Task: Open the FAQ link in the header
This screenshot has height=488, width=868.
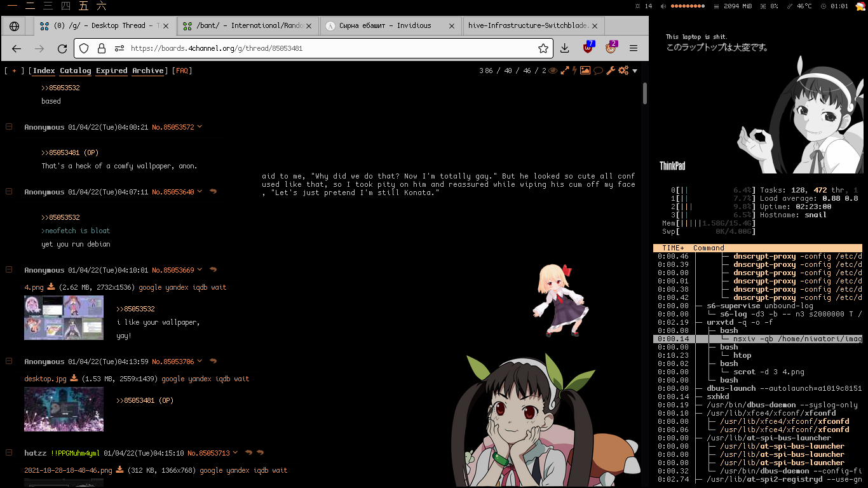Action: click(x=182, y=71)
